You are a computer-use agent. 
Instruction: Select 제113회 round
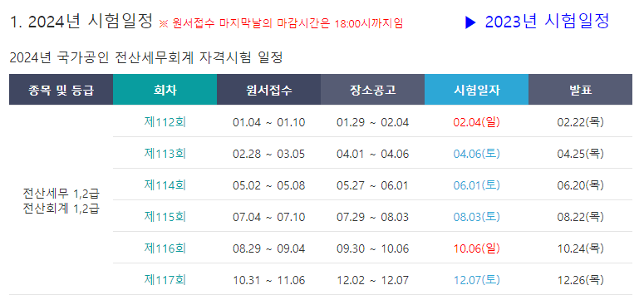165,154
